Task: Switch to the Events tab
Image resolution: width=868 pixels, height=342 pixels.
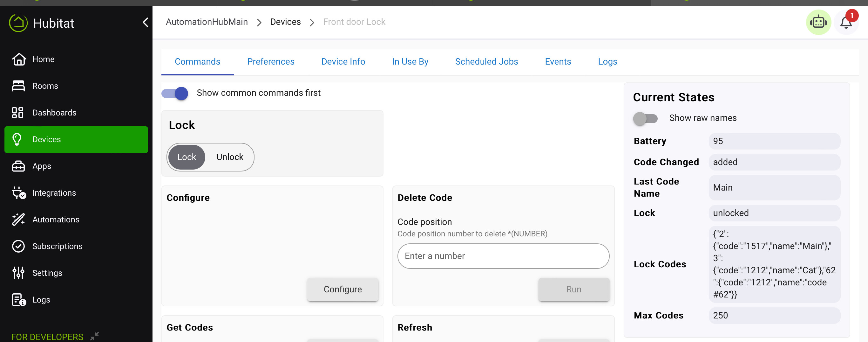Action: click(558, 61)
